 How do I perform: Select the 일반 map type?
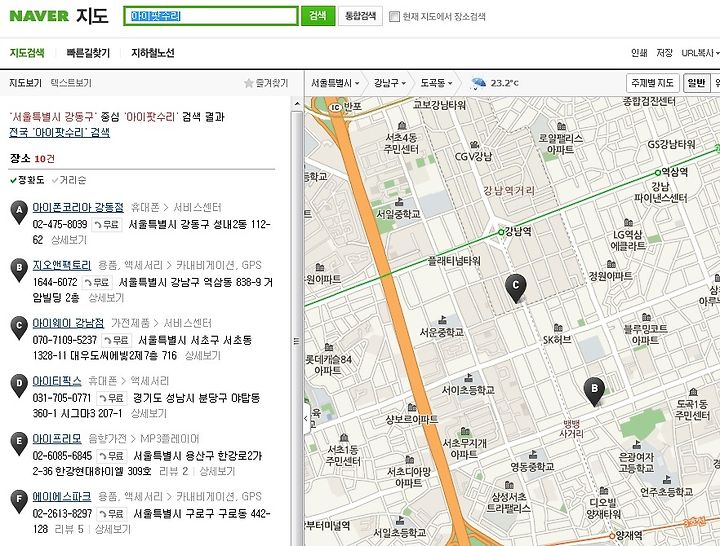tap(696, 83)
